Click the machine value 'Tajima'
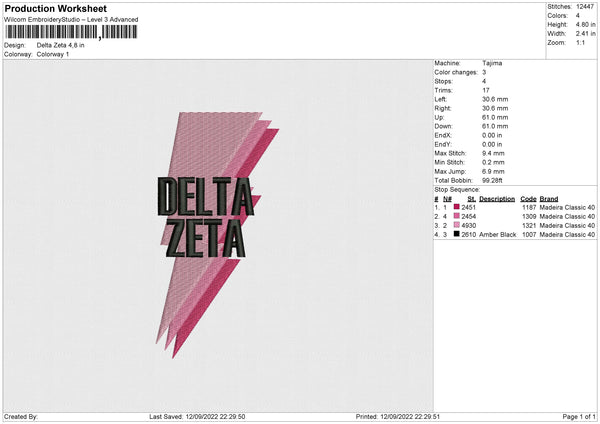The image size is (600, 424). (x=492, y=63)
